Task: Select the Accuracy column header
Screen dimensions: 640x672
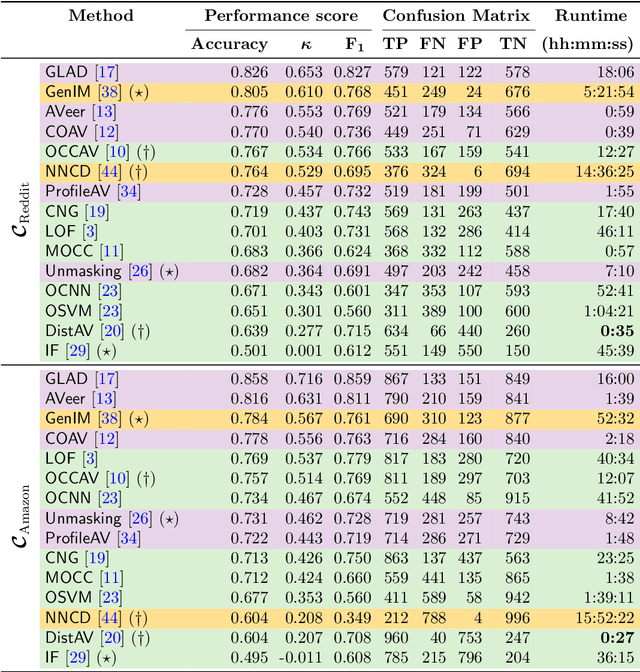Action: point(229,43)
